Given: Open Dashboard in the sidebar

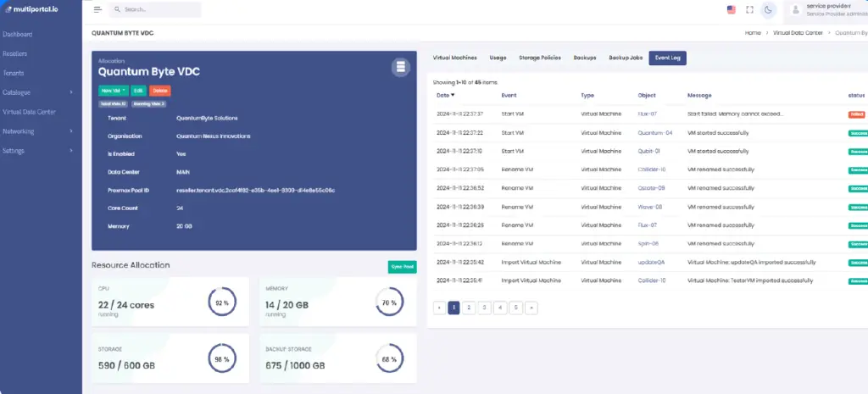Looking at the screenshot, I should [x=18, y=34].
